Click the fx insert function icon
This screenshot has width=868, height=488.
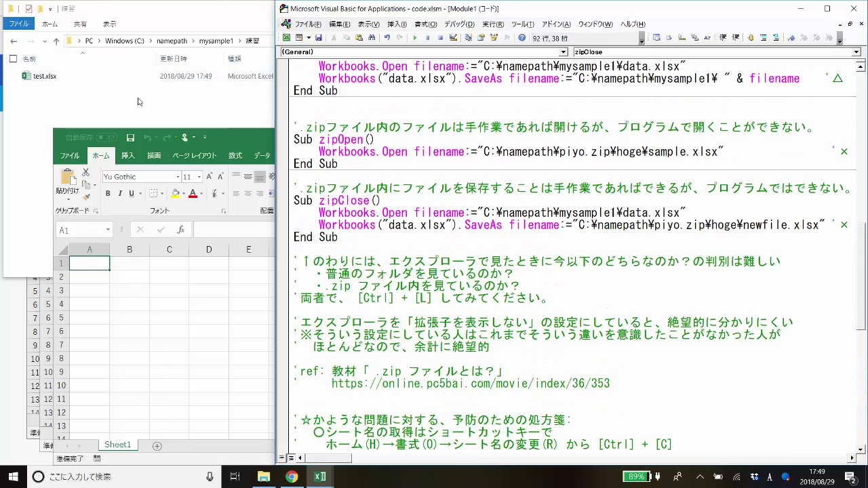[x=180, y=230]
